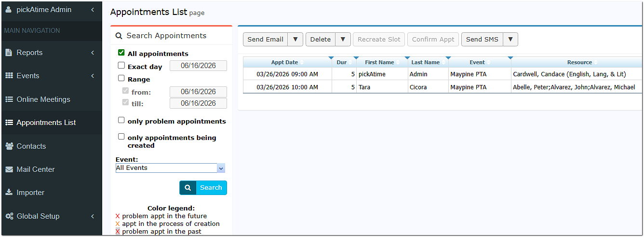Screen dimensions: 644x237
Task: Expand the Events submenu chevron
Action: tap(93, 76)
